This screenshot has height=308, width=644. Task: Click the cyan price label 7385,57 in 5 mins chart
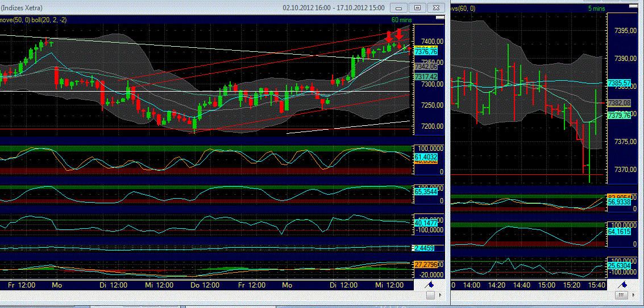pos(618,83)
